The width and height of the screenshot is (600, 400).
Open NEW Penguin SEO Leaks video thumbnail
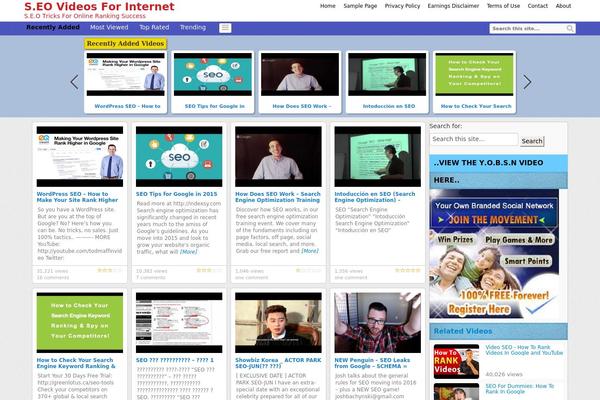[x=378, y=323]
